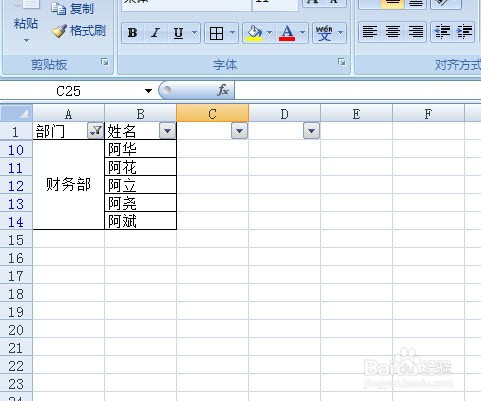Click the Name Box showing C25
The image size is (481, 401).
69,91
